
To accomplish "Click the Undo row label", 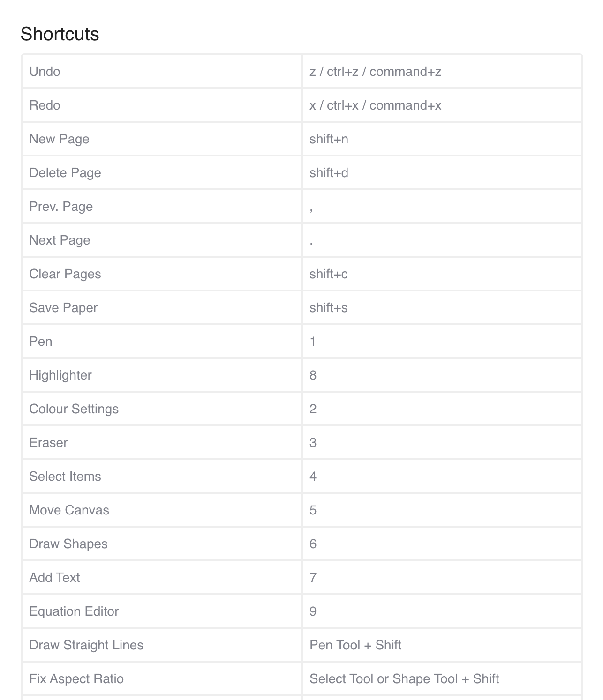I will pyautogui.click(x=45, y=72).
